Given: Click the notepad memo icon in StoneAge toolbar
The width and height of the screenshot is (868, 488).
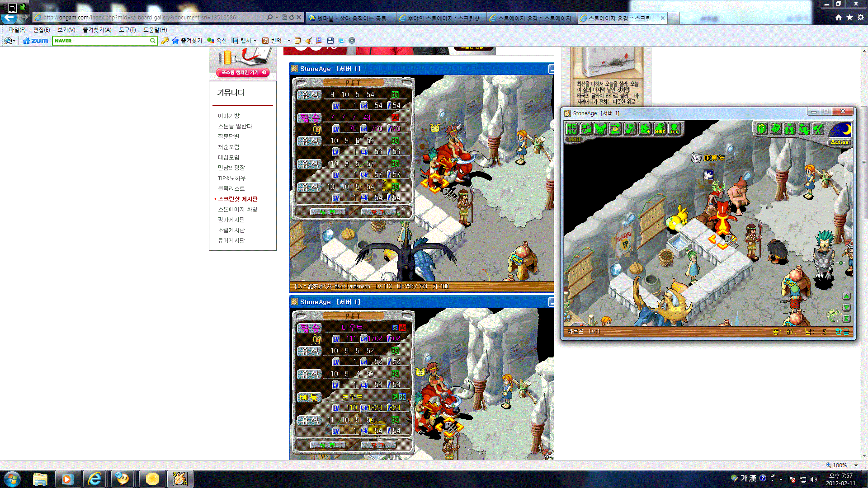Looking at the screenshot, I should (x=776, y=129).
